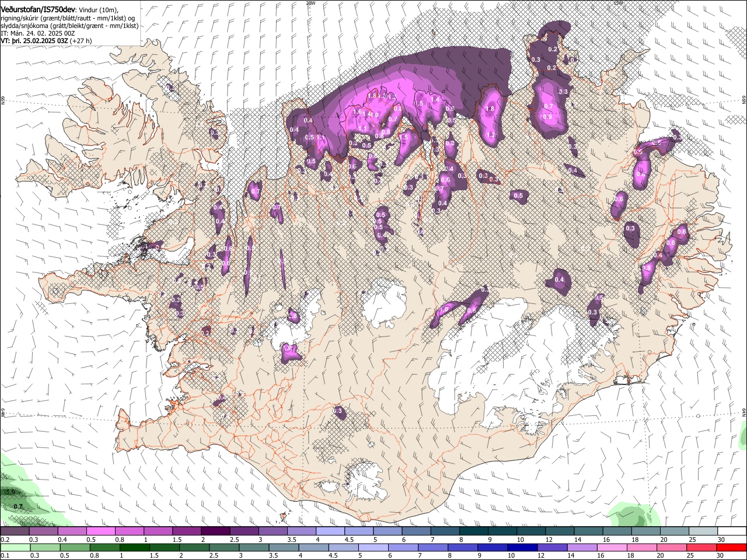This screenshot has width=747, height=560.
Task: Select the darkest green 1 swatch in the lower legend row
Action: point(135,547)
